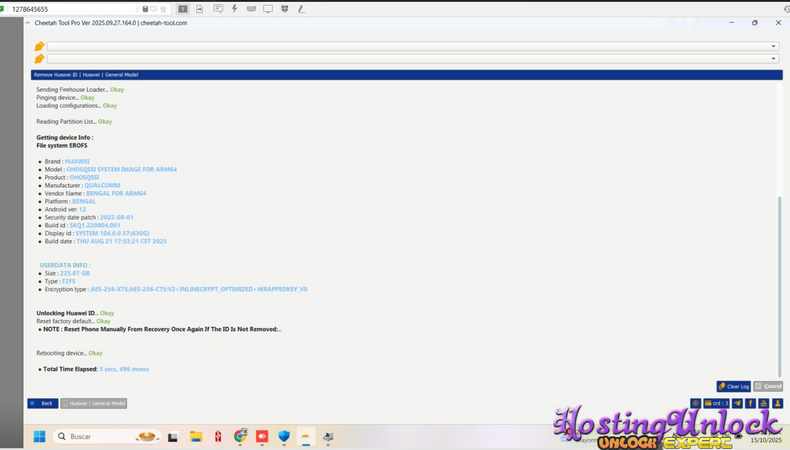790x450 pixels.
Task: Click the Cancel button
Action: click(769, 386)
